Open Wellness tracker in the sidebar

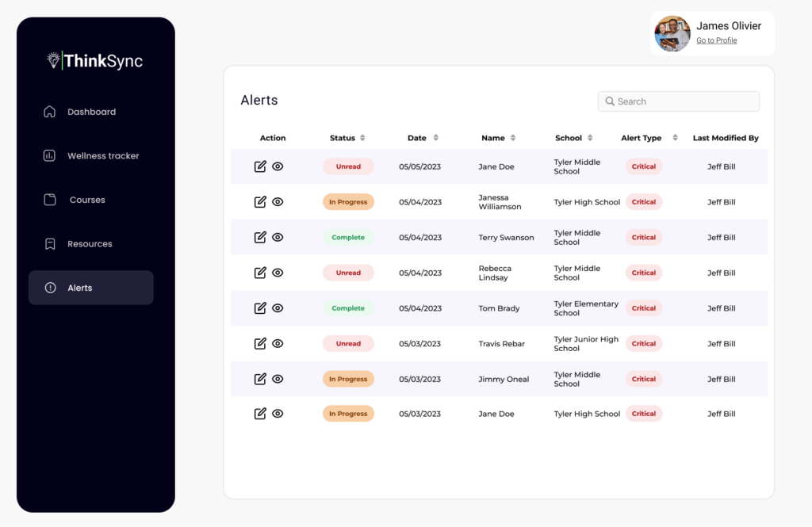pyautogui.click(x=90, y=156)
